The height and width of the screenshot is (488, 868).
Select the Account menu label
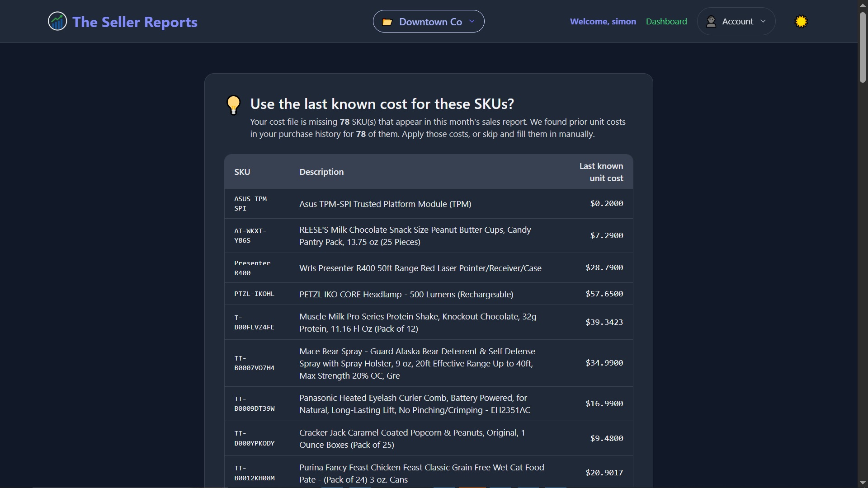(x=737, y=21)
